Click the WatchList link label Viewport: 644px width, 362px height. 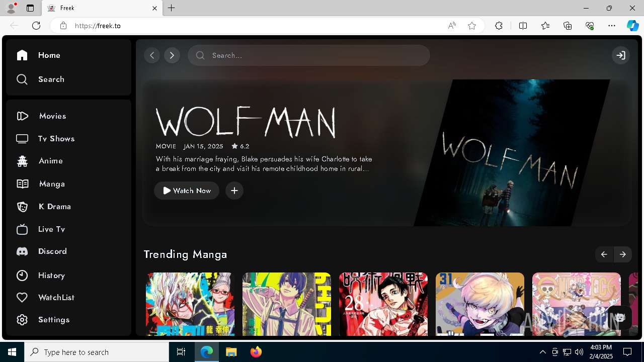click(x=56, y=298)
